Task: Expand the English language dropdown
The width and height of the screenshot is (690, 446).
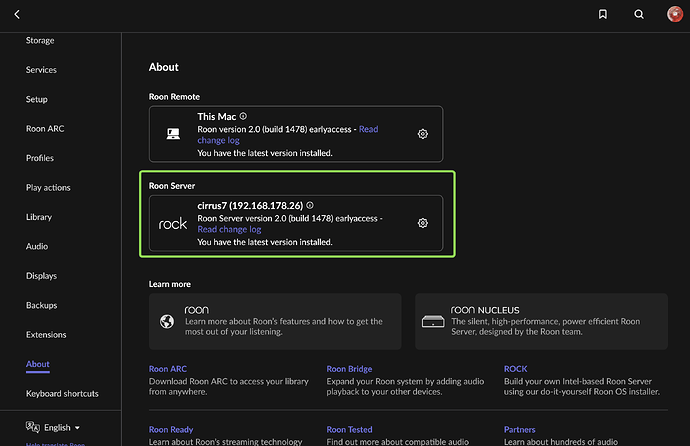Action: pyautogui.click(x=62, y=428)
